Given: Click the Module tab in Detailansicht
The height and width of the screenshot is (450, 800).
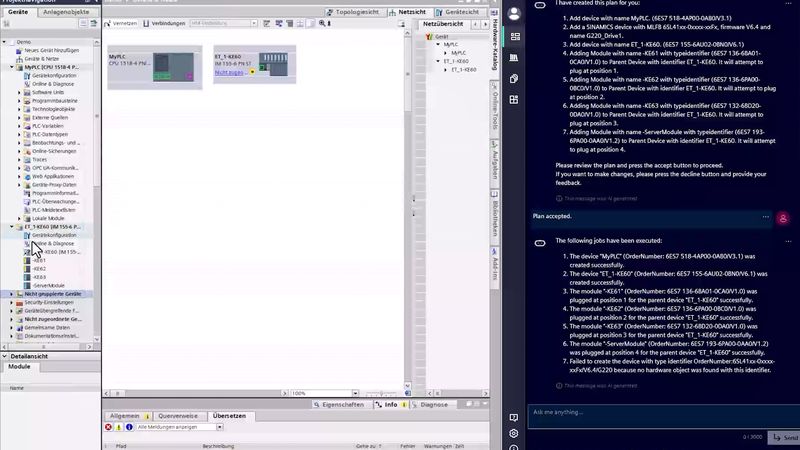Looking at the screenshot, I should coord(19,367).
